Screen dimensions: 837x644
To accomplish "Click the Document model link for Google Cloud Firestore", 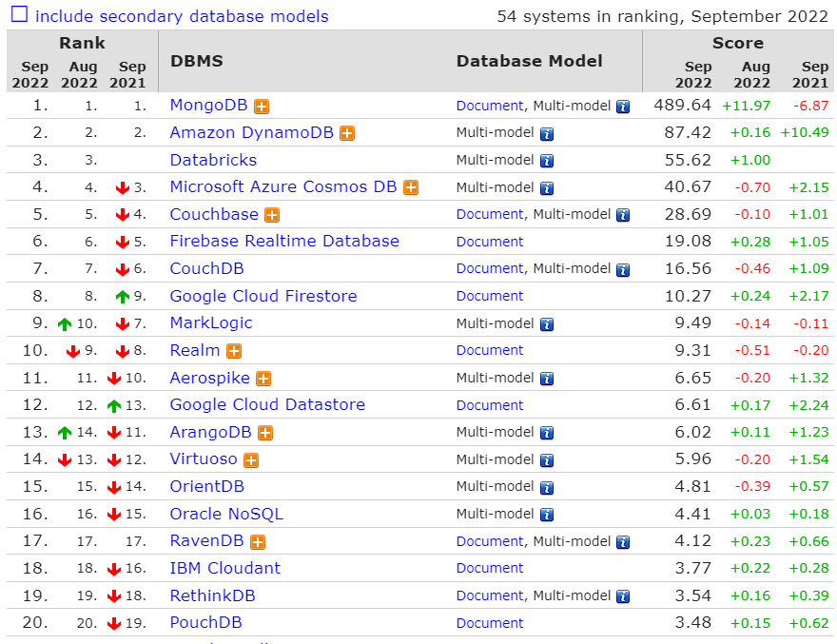I will [490, 297].
